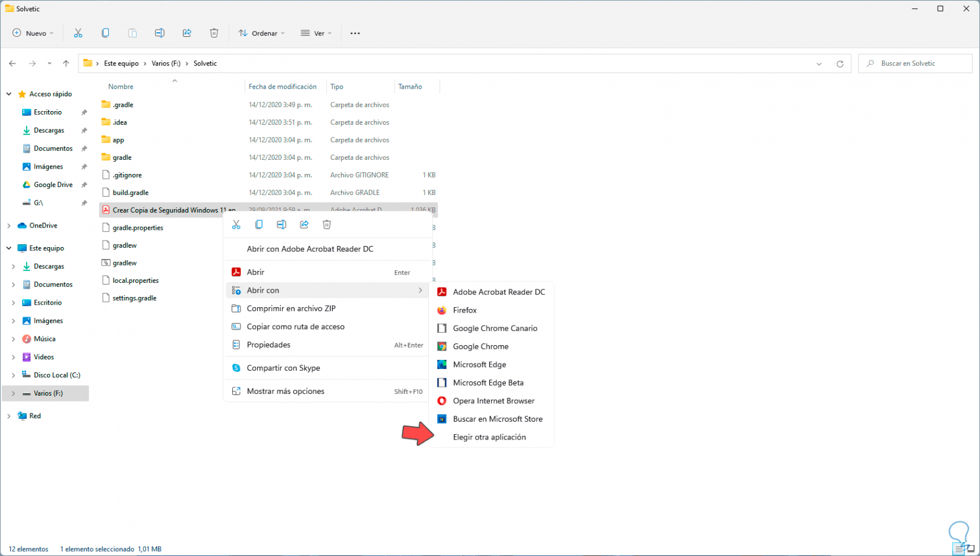Open with Google Chrome Canario
This screenshot has height=556, width=980.
[x=491, y=328]
